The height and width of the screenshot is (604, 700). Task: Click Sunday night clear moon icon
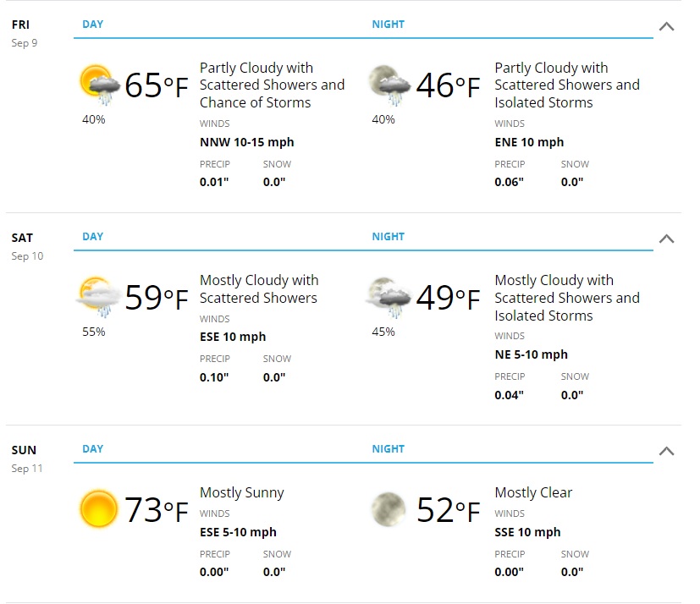point(389,509)
